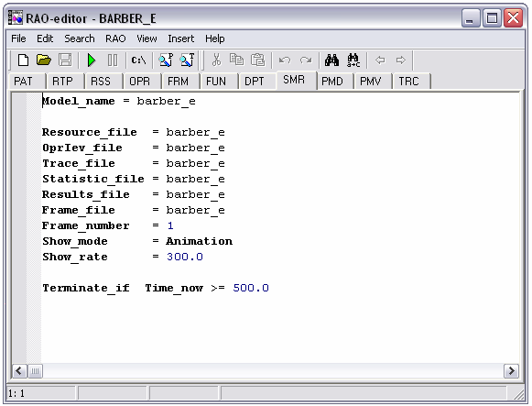Select the SMR tab
This screenshot has width=532, height=406.
[x=297, y=80]
